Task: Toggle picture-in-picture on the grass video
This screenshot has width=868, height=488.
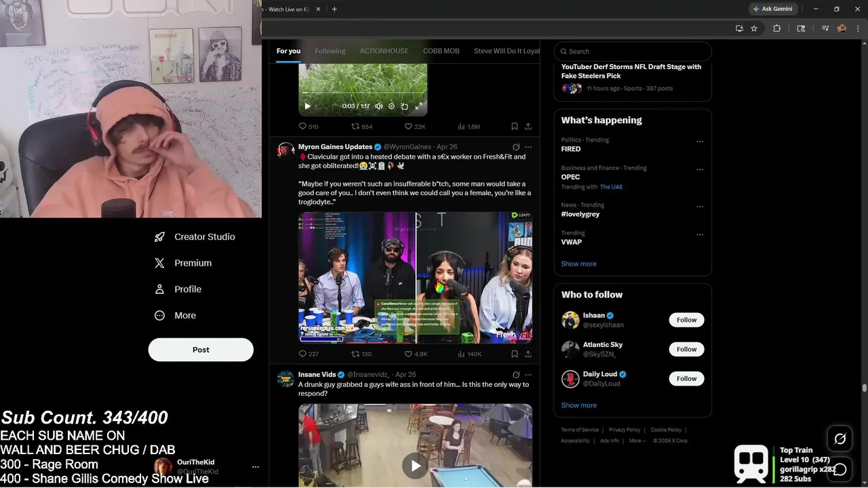Action: 404,106
